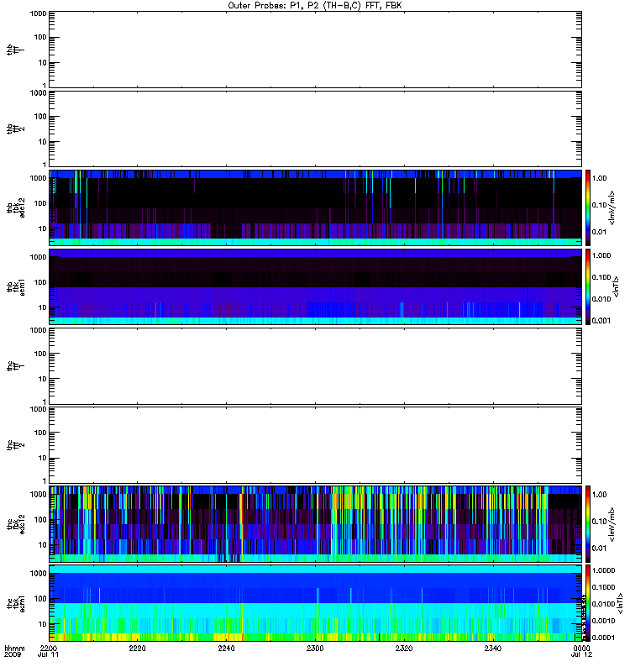Click the 1.000 tick on thb scm1 colorbar
The width and height of the screenshot is (630, 672).
(x=601, y=255)
